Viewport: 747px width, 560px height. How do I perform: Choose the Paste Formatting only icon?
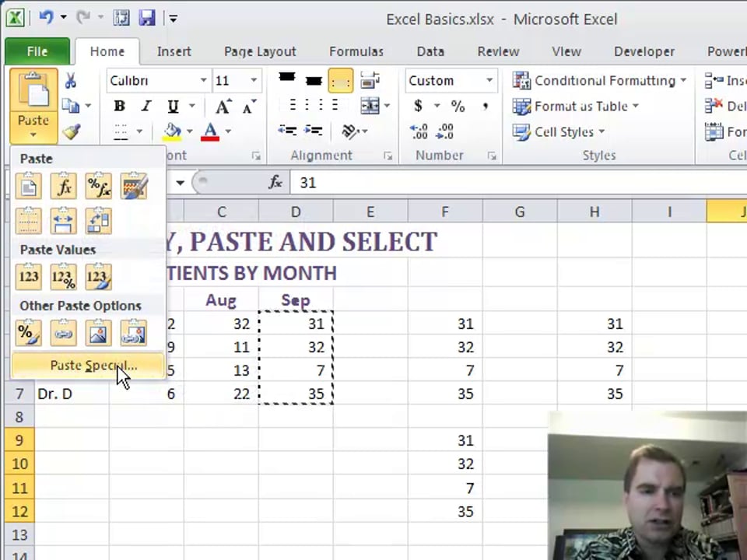(x=29, y=332)
